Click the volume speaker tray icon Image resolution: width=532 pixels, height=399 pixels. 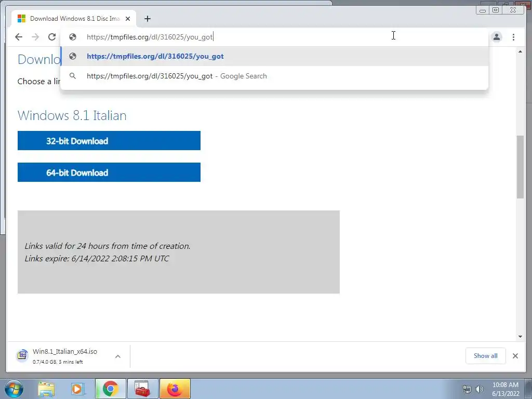[x=480, y=389]
